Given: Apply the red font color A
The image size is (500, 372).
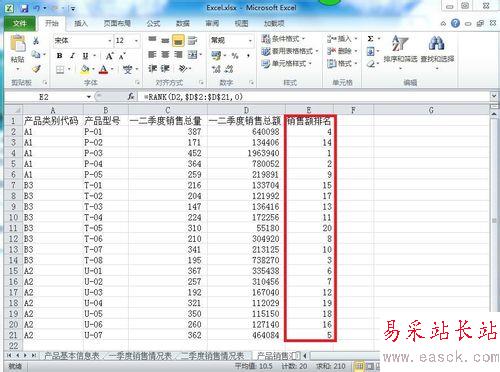Looking at the screenshot, I should 103,69.
